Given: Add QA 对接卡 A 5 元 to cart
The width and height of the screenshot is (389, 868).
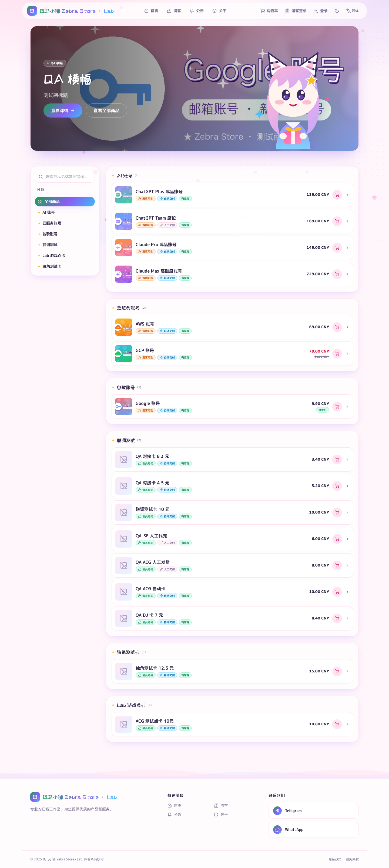Looking at the screenshot, I should click(337, 486).
